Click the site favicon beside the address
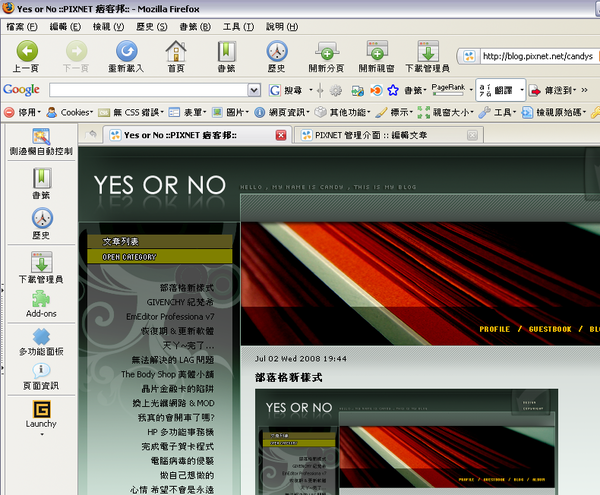Viewport: 600px width, 495px height. (469, 56)
